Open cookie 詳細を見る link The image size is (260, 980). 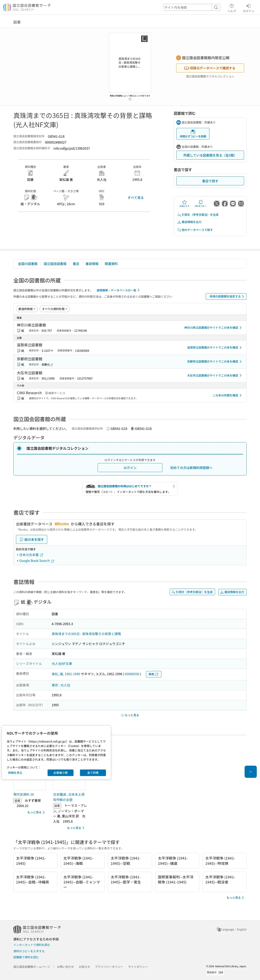pyautogui.click(x=15, y=773)
